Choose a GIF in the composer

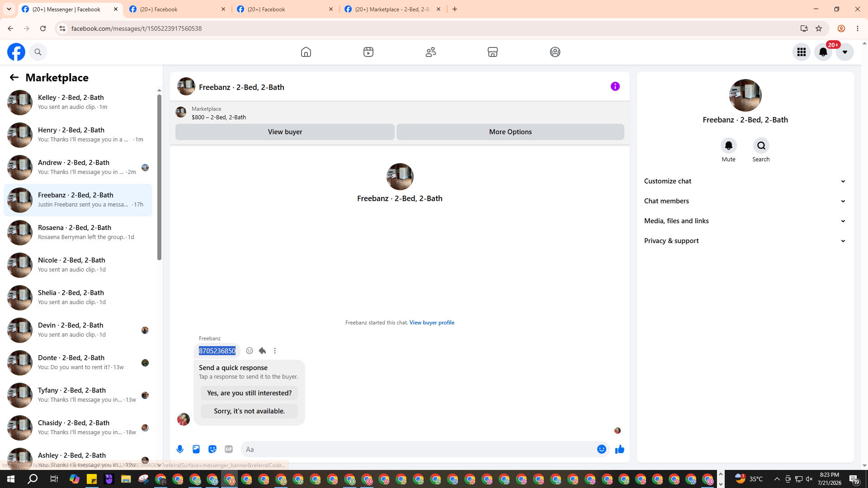pos(229,449)
